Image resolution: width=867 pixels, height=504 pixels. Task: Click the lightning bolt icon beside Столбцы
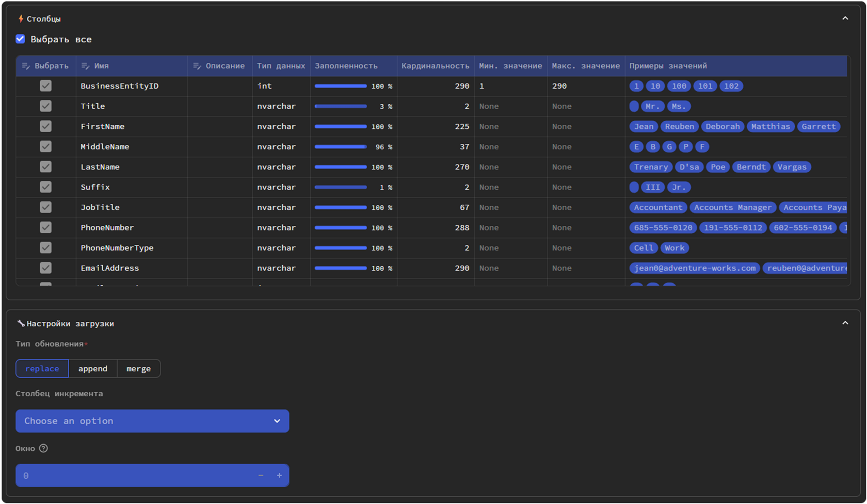pyautogui.click(x=21, y=19)
